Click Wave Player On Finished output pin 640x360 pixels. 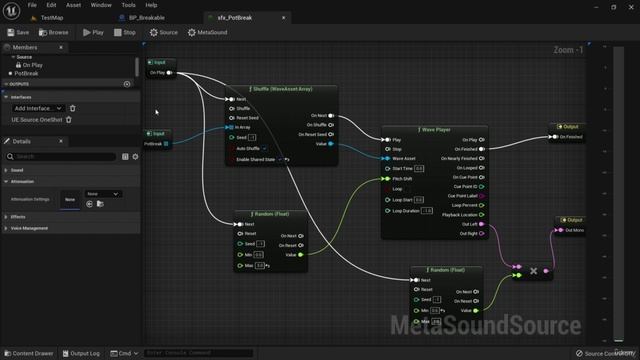pos(482,149)
